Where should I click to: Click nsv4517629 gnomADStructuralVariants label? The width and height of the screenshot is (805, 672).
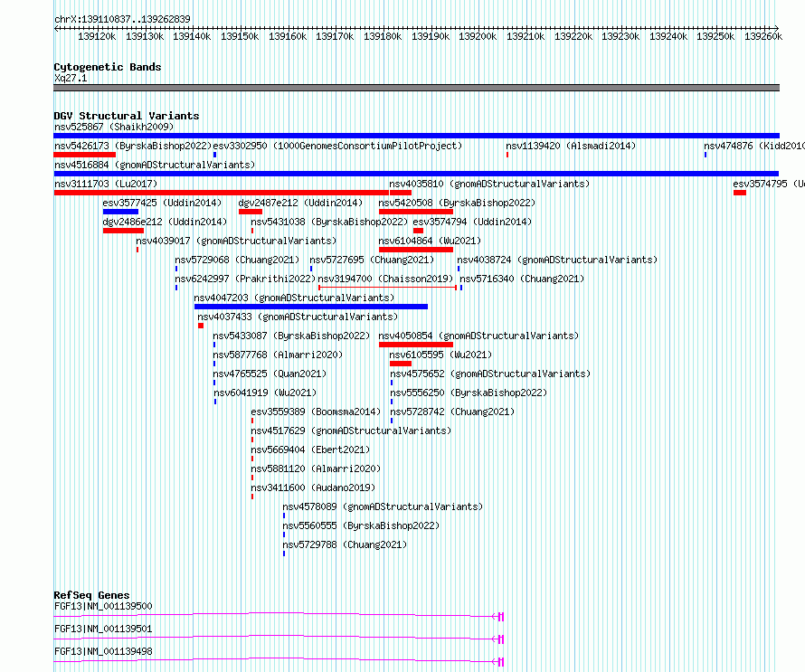click(351, 431)
